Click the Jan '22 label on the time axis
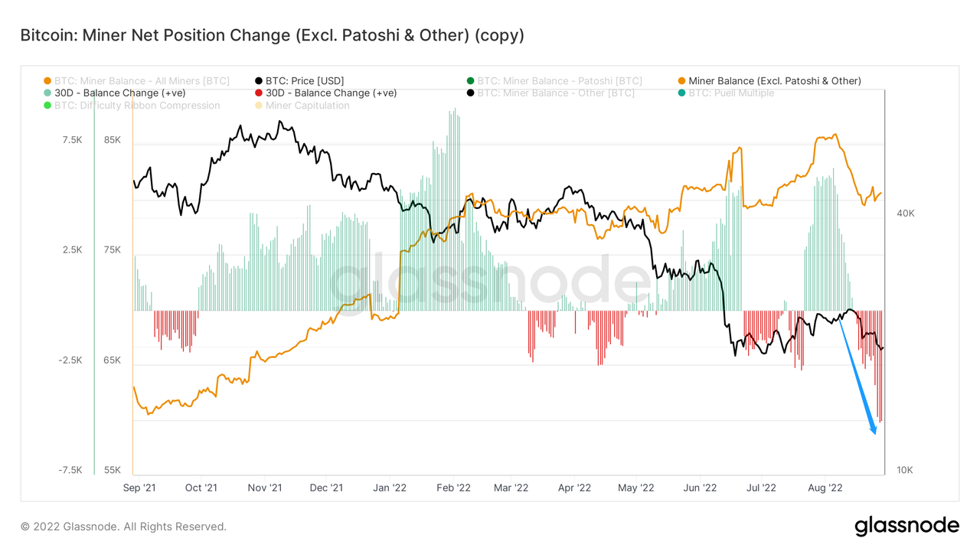 [390, 487]
